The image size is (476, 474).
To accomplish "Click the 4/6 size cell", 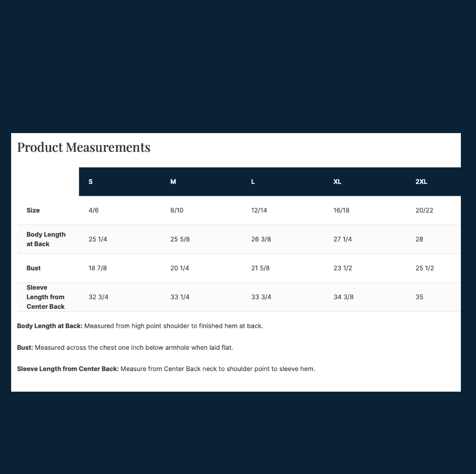I will [94, 210].
